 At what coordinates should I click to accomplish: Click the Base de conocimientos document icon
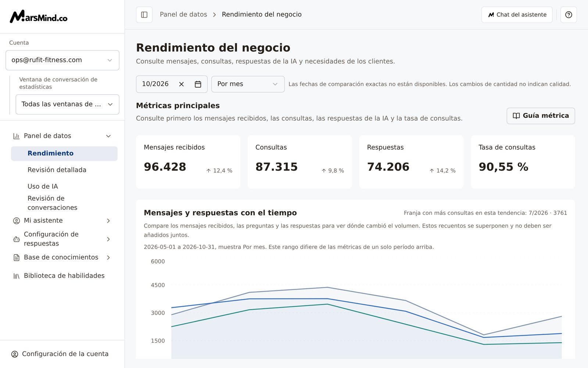click(16, 258)
